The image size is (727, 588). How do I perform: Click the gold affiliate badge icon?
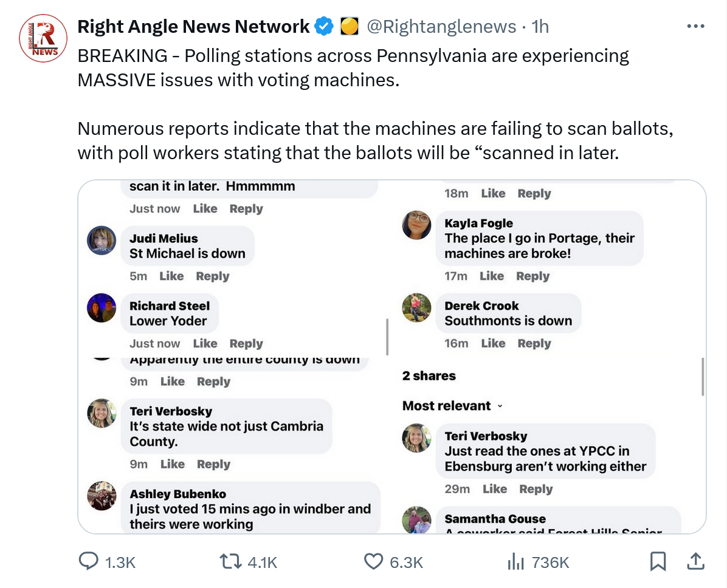point(348,27)
